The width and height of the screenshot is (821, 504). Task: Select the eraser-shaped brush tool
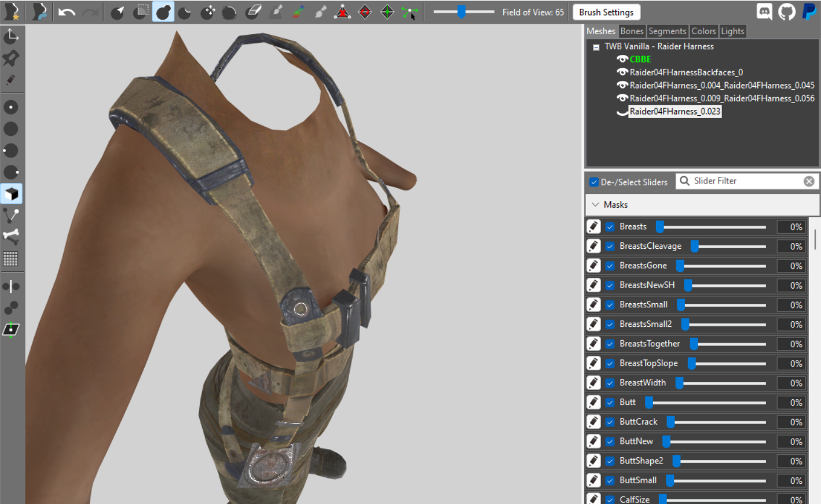253,12
